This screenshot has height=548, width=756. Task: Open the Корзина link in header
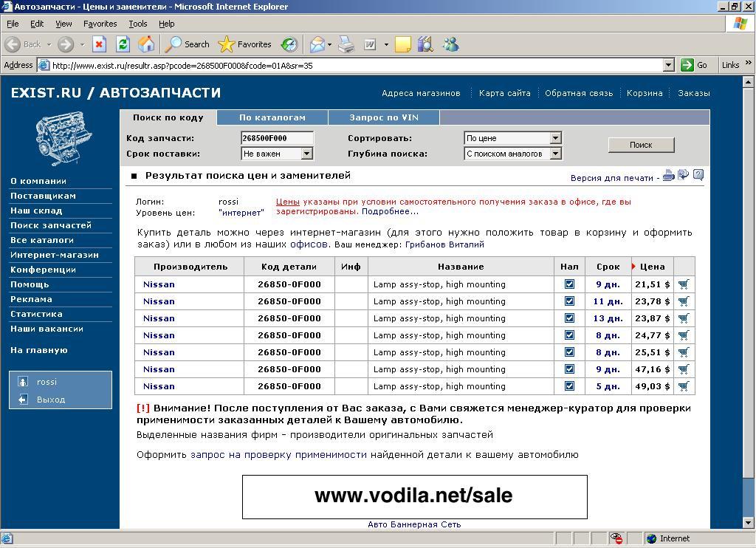645,93
